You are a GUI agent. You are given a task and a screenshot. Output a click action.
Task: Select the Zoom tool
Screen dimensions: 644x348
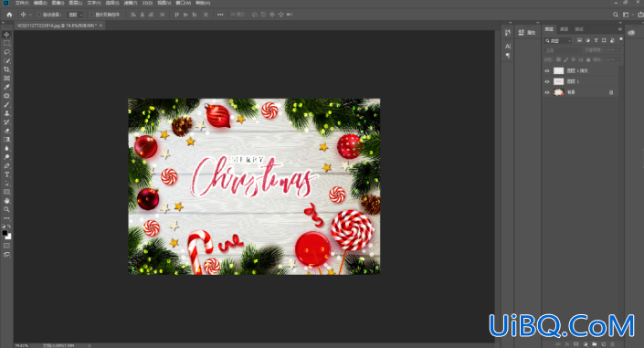[6, 209]
